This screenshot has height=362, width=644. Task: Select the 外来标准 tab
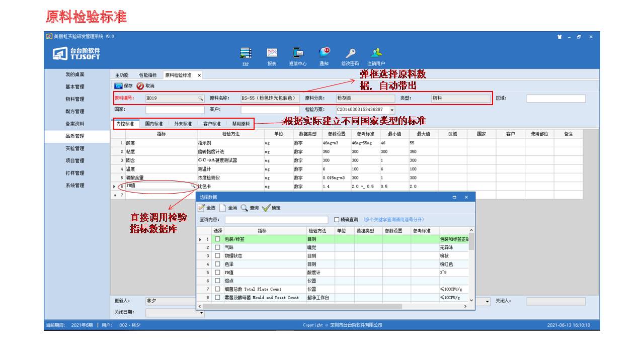coord(183,124)
